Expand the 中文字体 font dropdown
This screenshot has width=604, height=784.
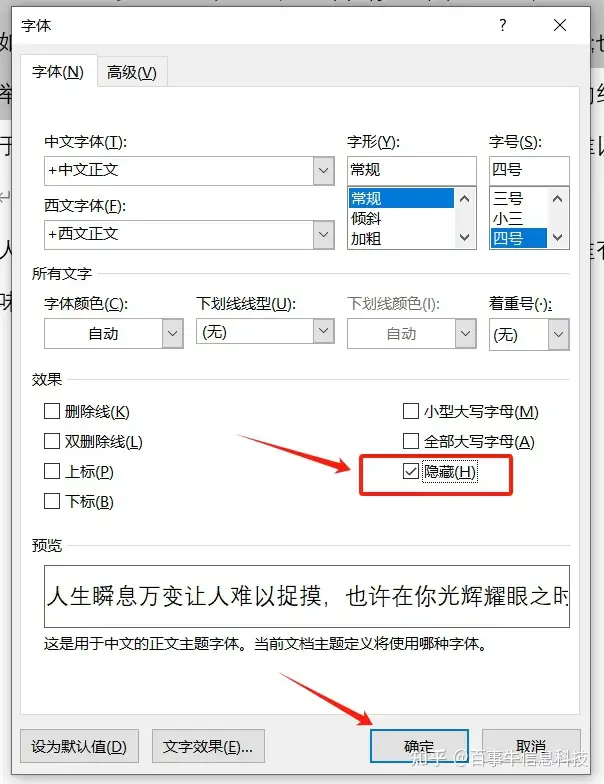(x=324, y=170)
